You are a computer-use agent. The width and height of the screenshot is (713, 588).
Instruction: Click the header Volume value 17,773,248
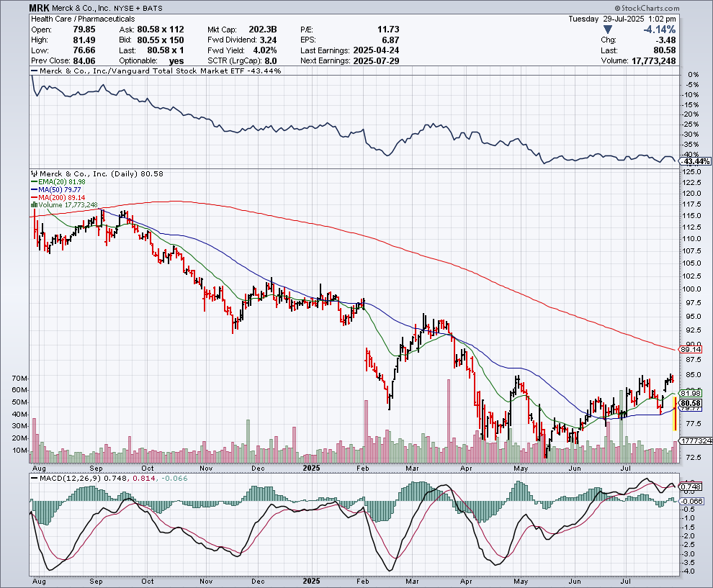pos(653,61)
